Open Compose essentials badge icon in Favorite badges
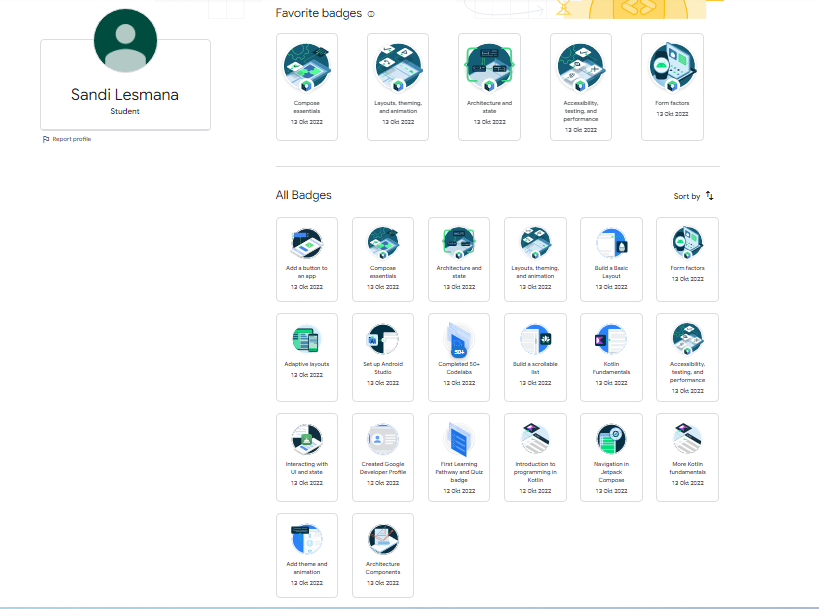This screenshot has width=819, height=609. coord(307,67)
